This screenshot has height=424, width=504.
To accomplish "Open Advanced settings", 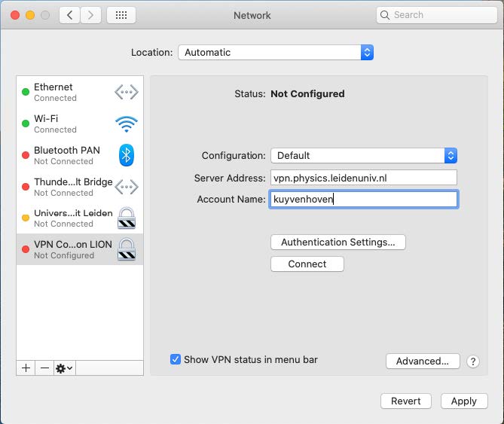I will (423, 361).
